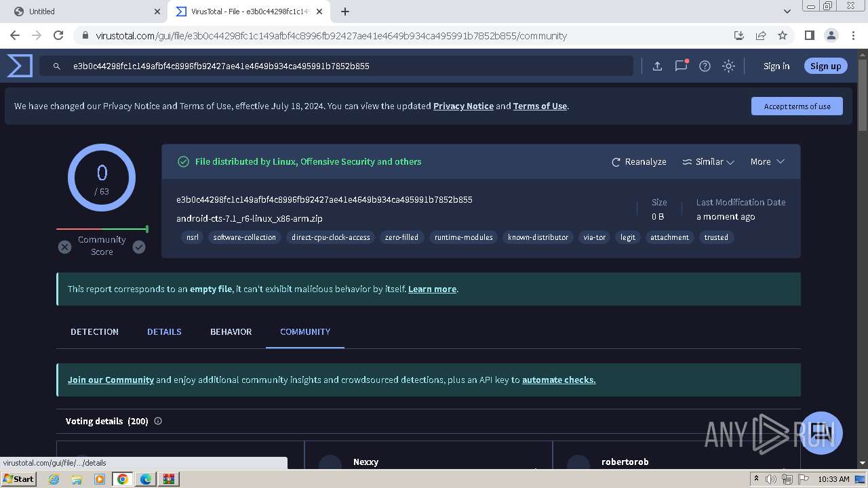Click the VirusTotal logo icon
This screenshot has height=488, width=868.
click(x=20, y=66)
